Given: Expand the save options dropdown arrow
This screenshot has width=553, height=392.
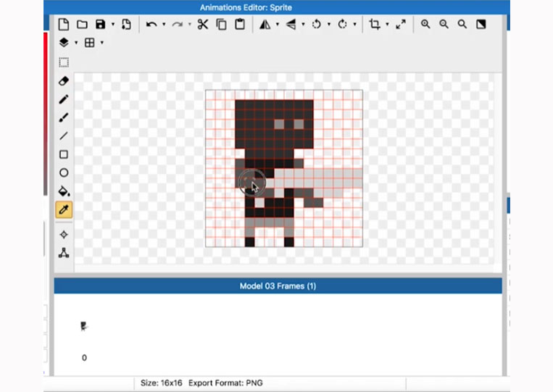Looking at the screenshot, I should tap(113, 25).
